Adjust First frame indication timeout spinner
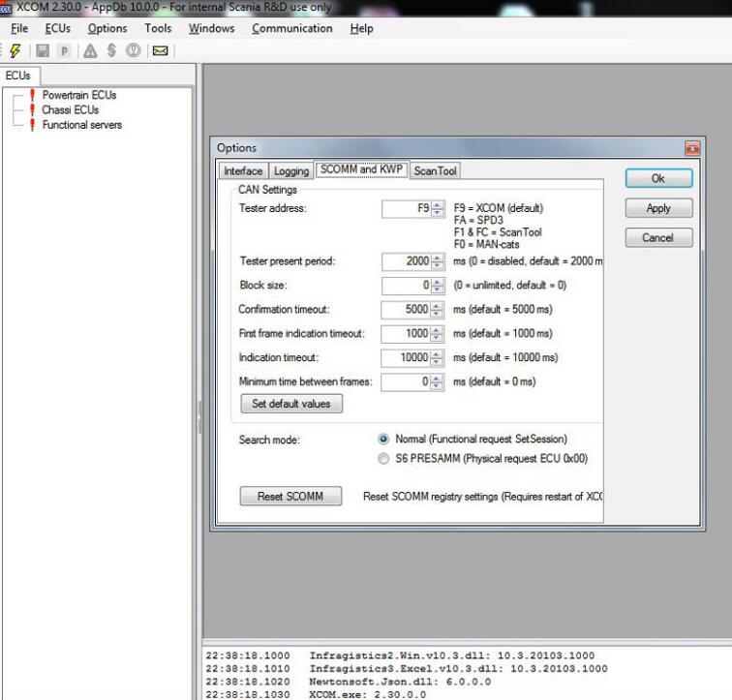The width and height of the screenshot is (732, 700). [x=437, y=334]
